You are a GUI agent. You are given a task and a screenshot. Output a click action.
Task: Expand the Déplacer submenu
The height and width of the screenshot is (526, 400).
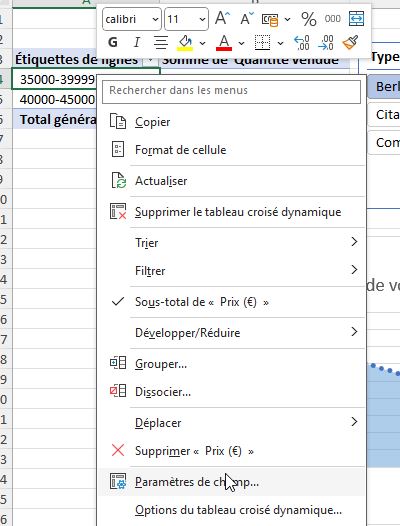pos(232,422)
